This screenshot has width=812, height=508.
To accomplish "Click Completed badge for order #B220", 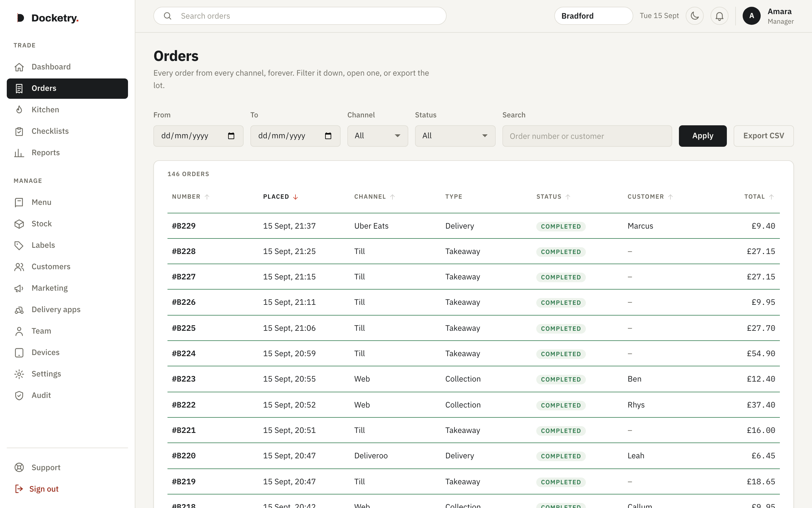I will click(561, 456).
